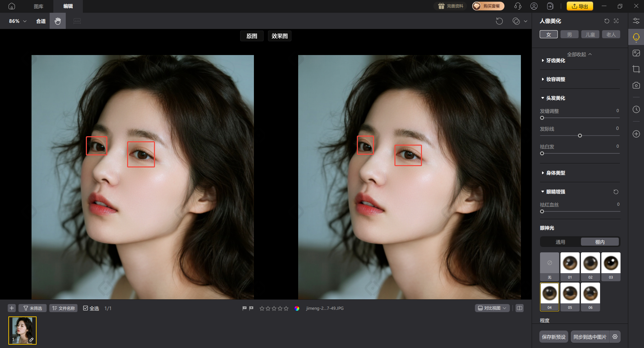644x348 pixels.
Task: Check the 全选 select-all checkbox
Action: [86, 308]
